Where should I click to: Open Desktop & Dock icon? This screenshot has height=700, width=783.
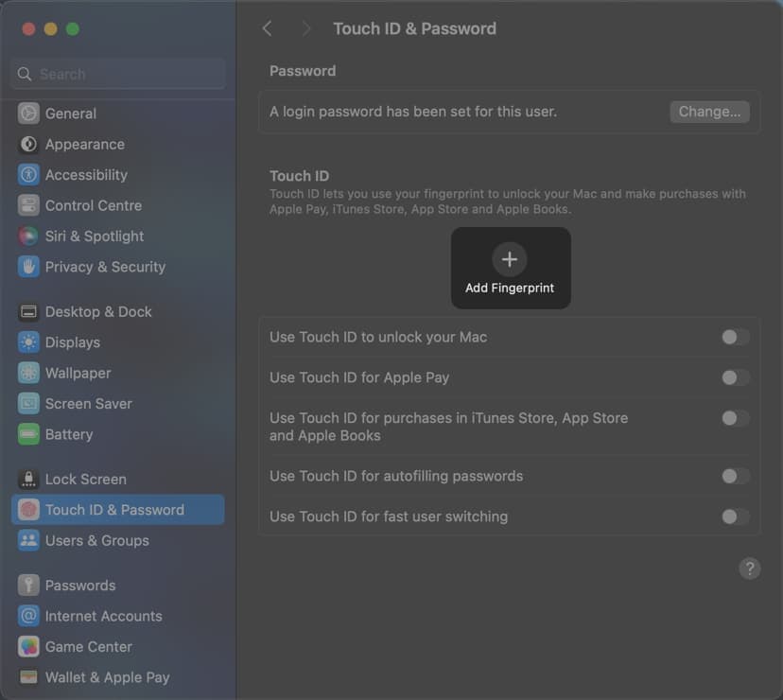coord(28,312)
